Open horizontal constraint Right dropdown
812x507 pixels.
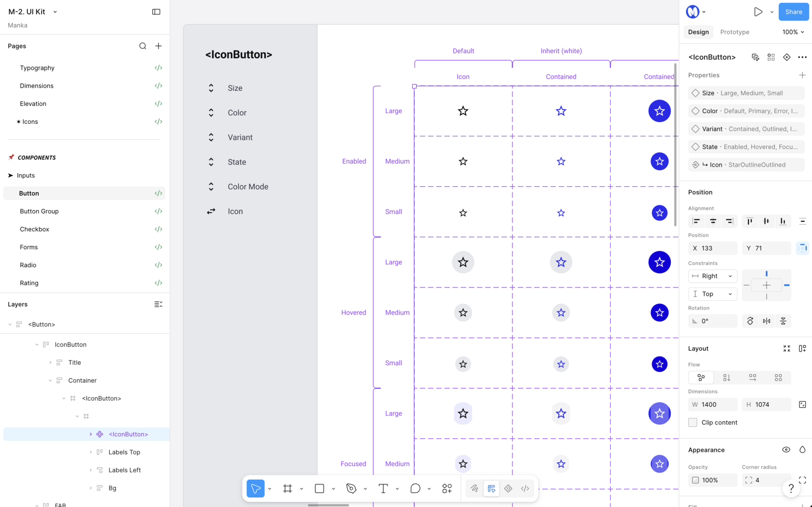pos(712,276)
